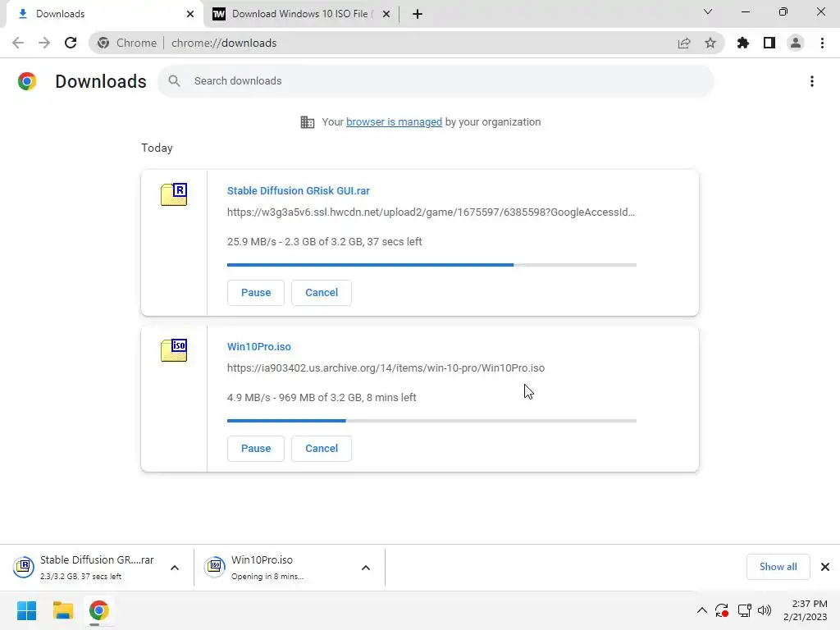The image size is (840, 630).
Task: Bookmark this page with star icon
Action: [710, 43]
